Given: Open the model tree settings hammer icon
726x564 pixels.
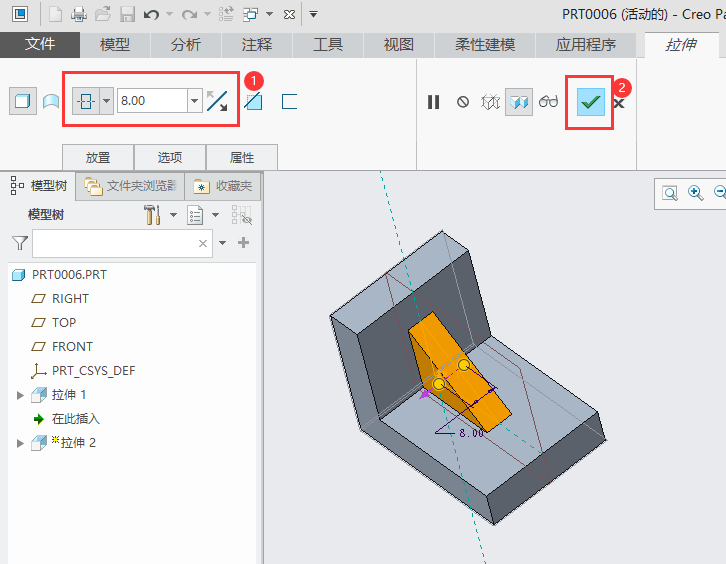Looking at the screenshot, I should coord(153,215).
